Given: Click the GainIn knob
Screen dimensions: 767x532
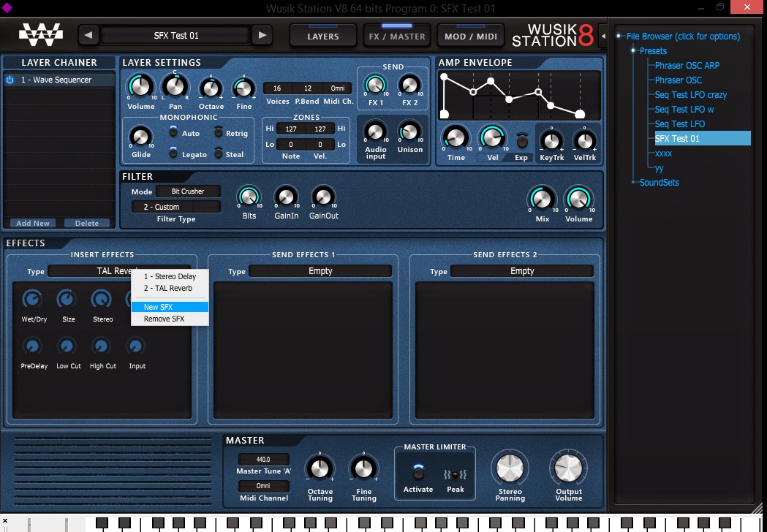Looking at the screenshot, I should point(286,197).
